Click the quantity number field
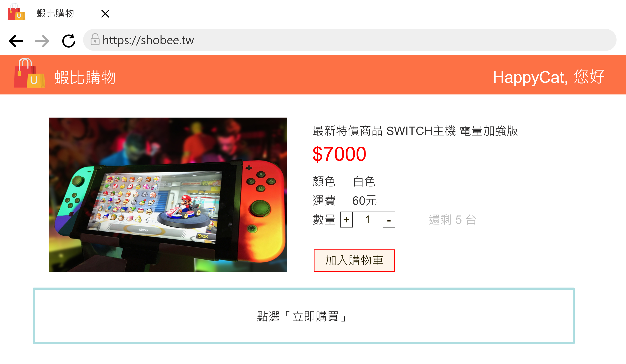The height and width of the screenshot is (364, 626). (368, 220)
